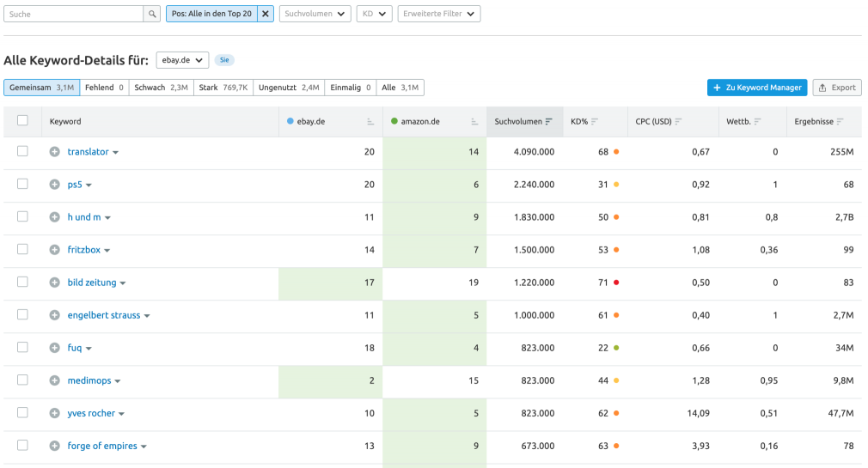Image resolution: width=868 pixels, height=468 pixels.
Task: Add 'h und m' keyword via plus icon
Action: click(54, 217)
